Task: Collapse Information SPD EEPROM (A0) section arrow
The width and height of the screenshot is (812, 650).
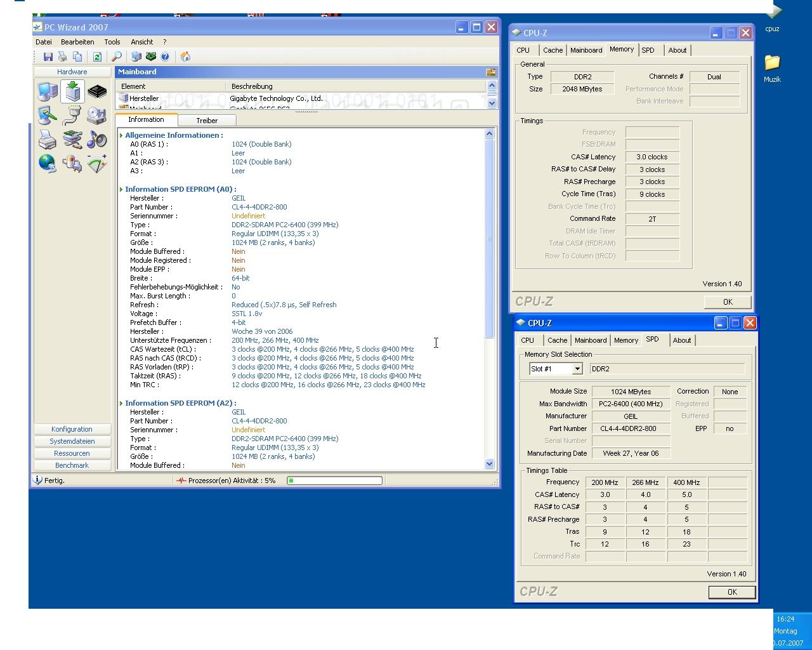Action: point(121,189)
